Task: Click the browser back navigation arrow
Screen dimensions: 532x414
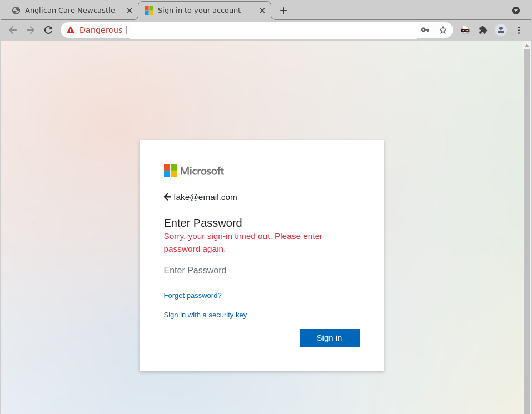Action: pos(12,30)
